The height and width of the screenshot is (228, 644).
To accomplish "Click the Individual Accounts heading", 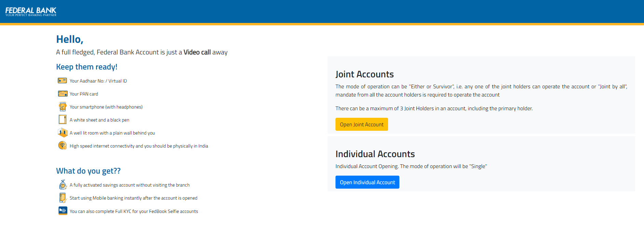I will coord(375,154).
